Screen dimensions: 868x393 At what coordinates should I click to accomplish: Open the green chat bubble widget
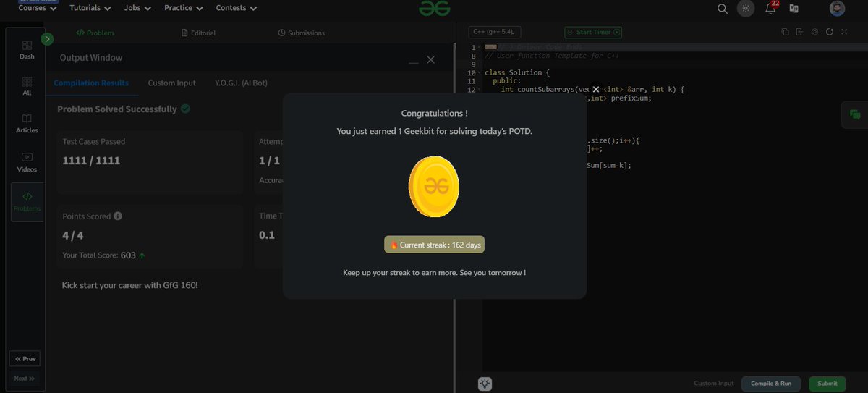(x=855, y=114)
